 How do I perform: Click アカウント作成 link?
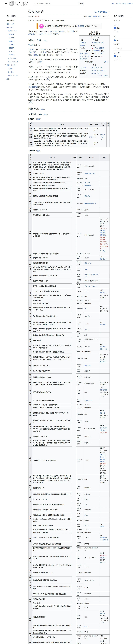click(x=121, y=4)
